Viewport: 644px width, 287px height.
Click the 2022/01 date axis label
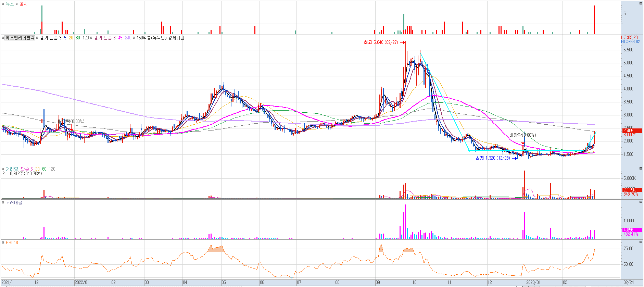point(81,283)
